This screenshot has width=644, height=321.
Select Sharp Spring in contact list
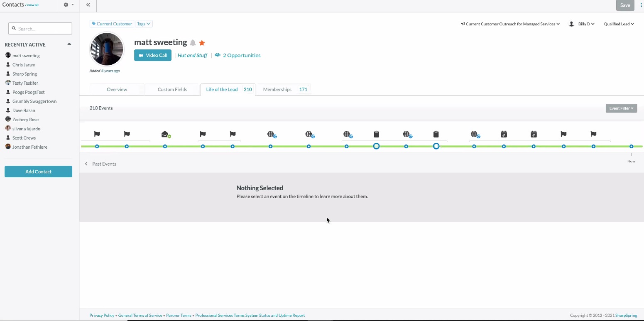(24, 74)
